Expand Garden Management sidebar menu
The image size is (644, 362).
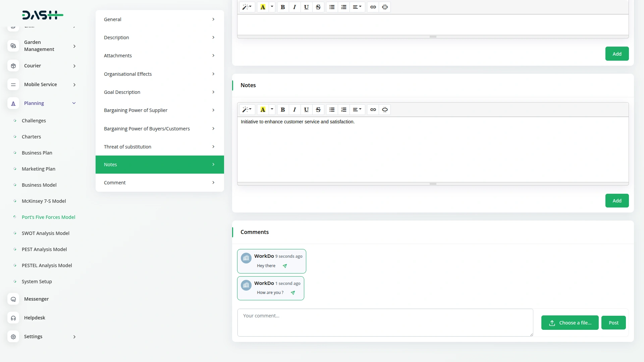tap(74, 46)
